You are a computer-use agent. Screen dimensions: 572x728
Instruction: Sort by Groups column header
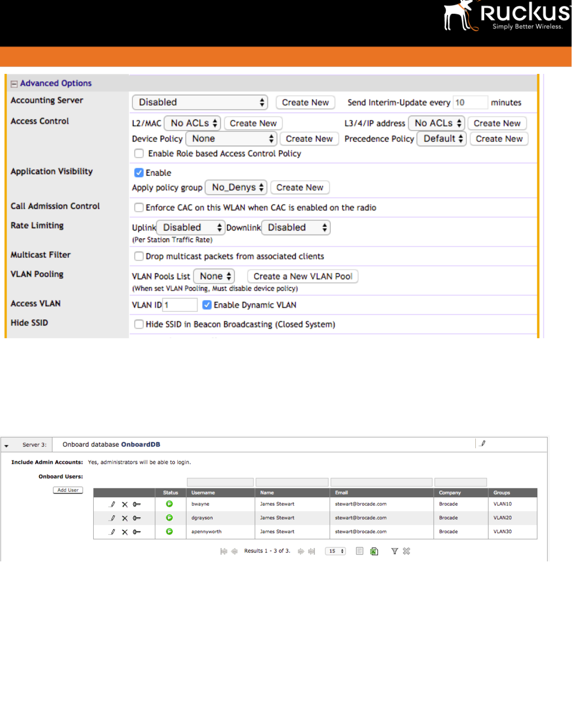click(502, 492)
